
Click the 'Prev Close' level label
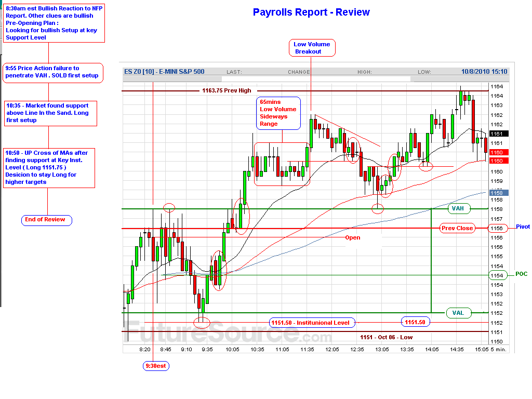457,229
